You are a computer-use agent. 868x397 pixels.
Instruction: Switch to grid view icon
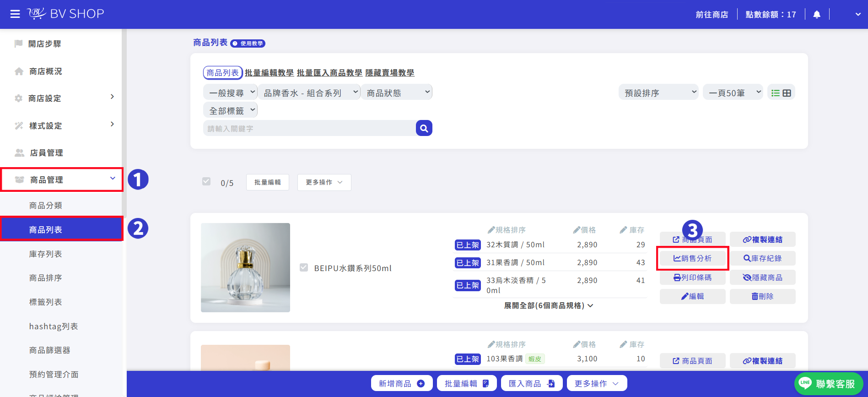coord(787,93)
